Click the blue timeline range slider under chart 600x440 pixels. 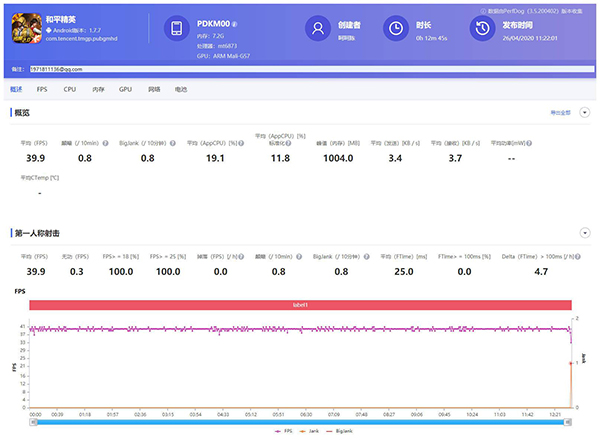pyautogui.click(x=300, y=423)
